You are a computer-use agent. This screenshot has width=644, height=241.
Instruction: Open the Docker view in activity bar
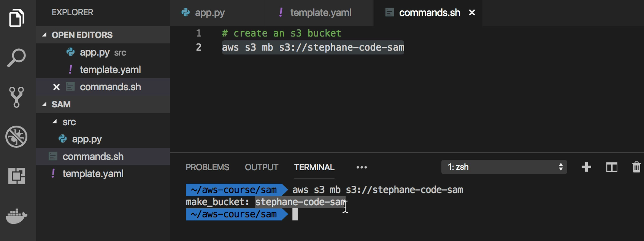pyautogui.click(x=17, y=216)
